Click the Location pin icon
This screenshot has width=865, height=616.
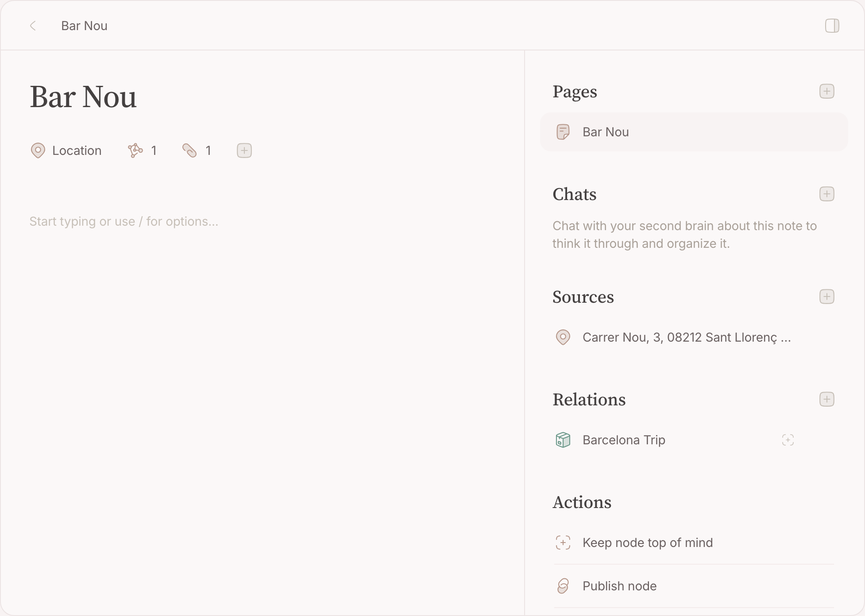point(38,150)
